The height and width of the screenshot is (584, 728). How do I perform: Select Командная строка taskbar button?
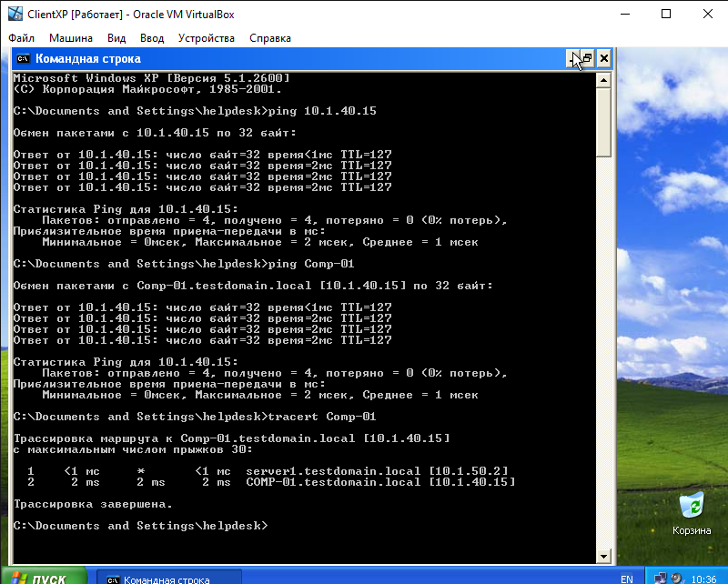click(168, 579)
